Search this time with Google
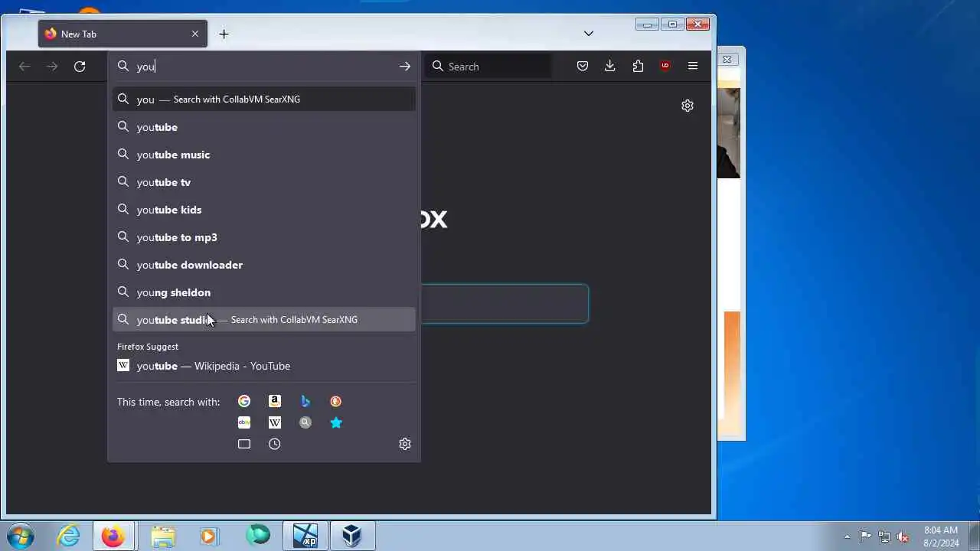The height and width of the screenshot is (551, 980). (244, 401)
